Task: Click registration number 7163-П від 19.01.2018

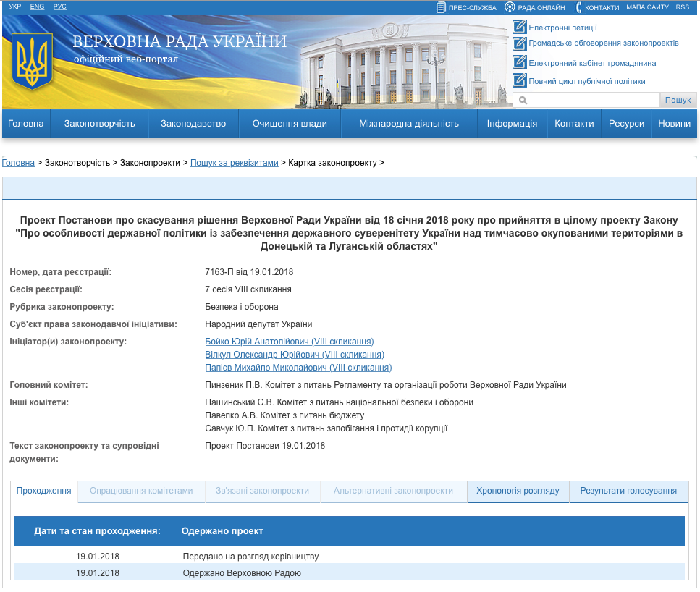Action: [249, 272]
